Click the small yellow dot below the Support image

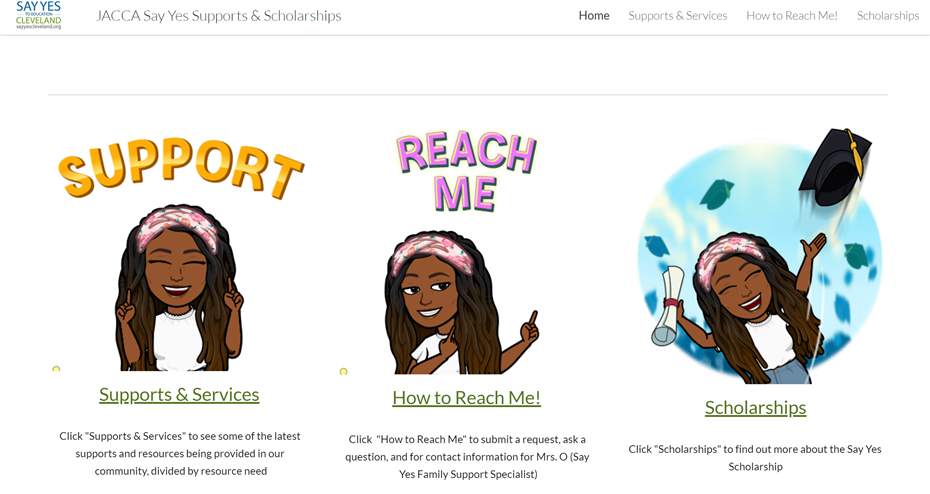56,369
